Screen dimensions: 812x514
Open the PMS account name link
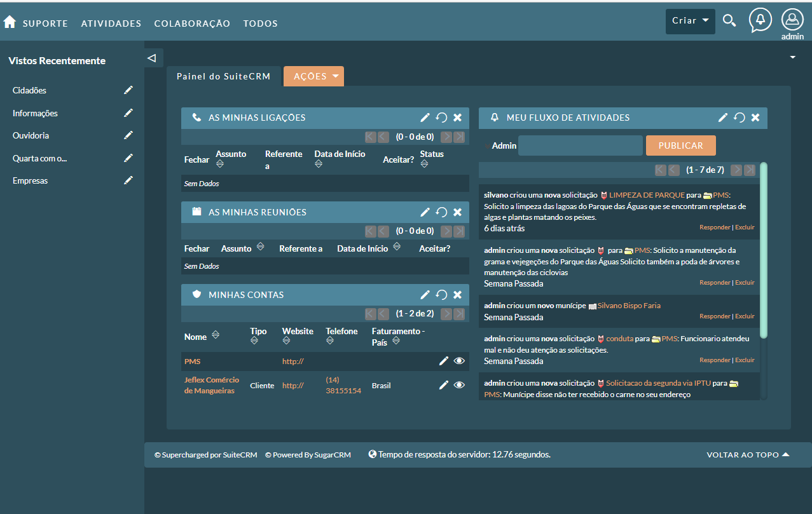click(192, 362)
